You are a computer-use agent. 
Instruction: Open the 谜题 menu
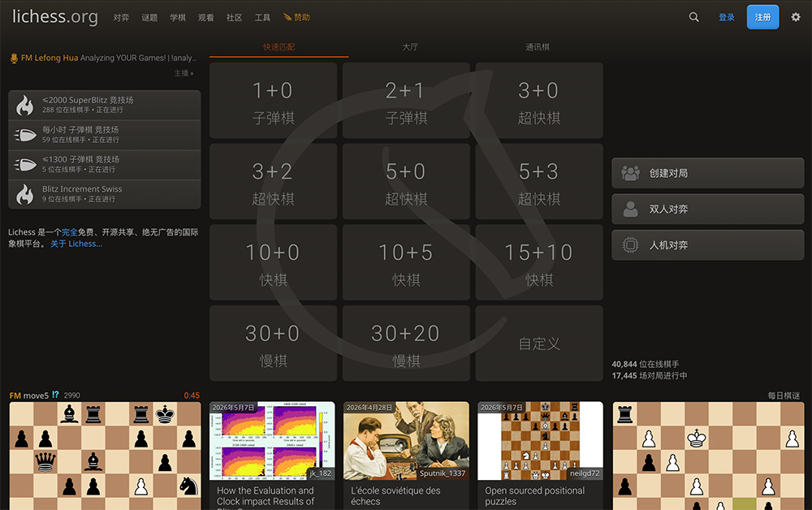click(149, 18)
